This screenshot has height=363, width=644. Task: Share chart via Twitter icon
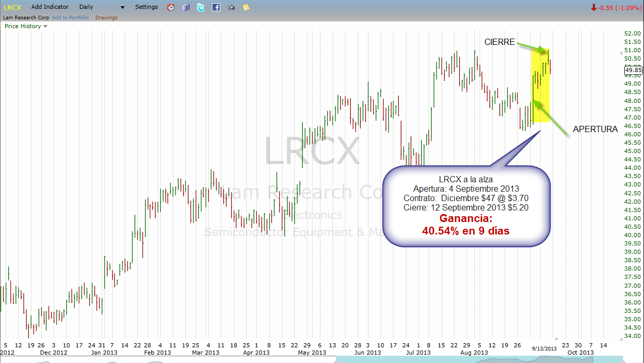tap(201, 7)
